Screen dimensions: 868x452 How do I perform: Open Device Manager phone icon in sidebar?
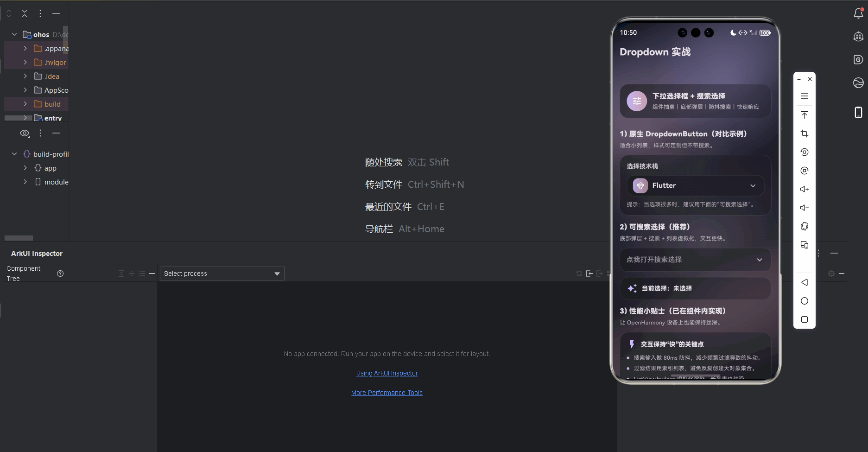coord(858,113)
